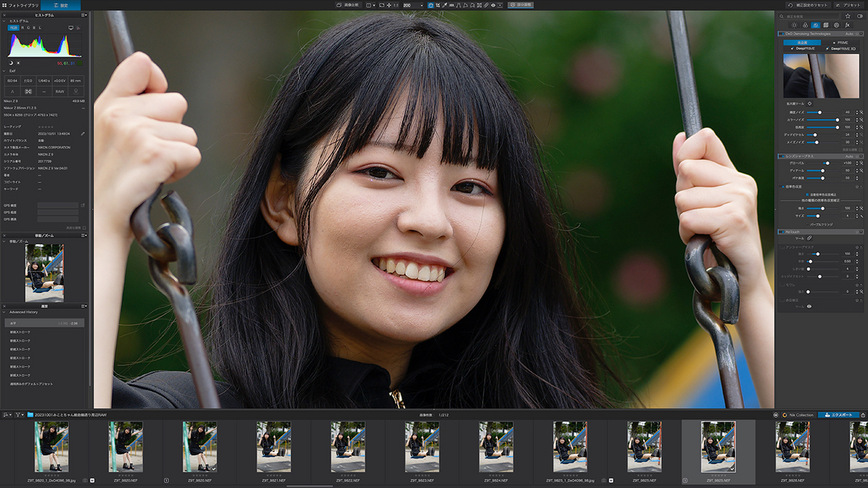Click the ReTouch tool bandage icon
Viewport: 868px width, 488px height.
(x=809, y=237)
